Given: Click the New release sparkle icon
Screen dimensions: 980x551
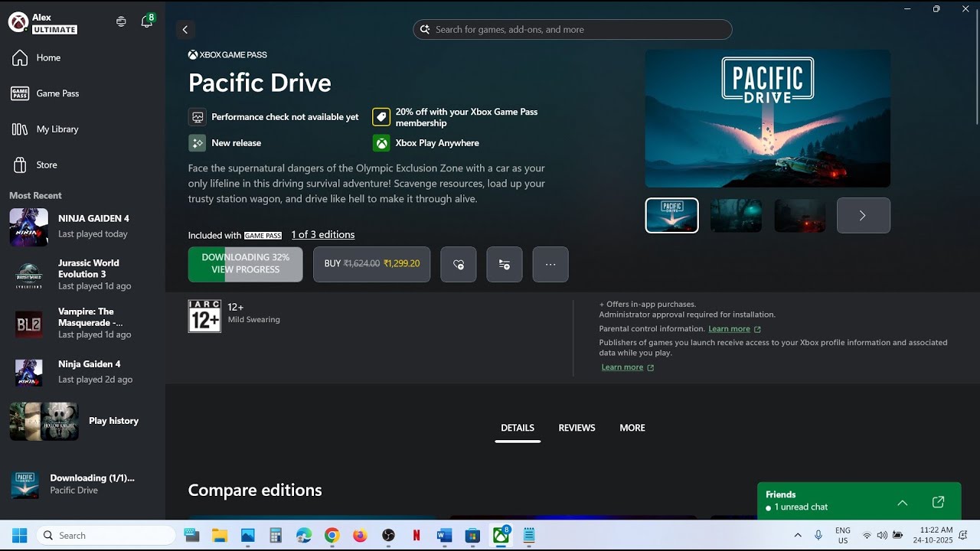Looking at the screenshot, I should (x=198, y=143).
